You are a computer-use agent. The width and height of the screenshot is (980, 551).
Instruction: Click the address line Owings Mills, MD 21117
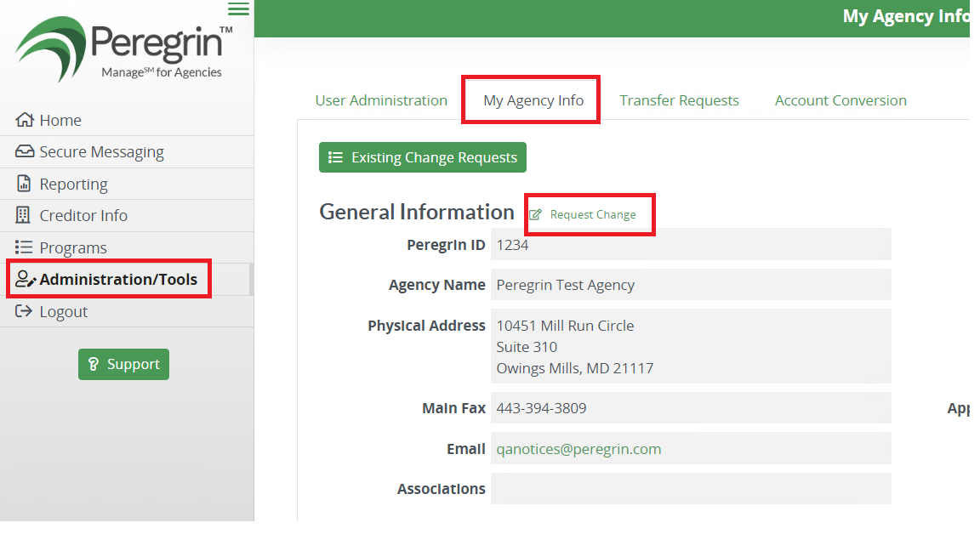pos(575,368)
